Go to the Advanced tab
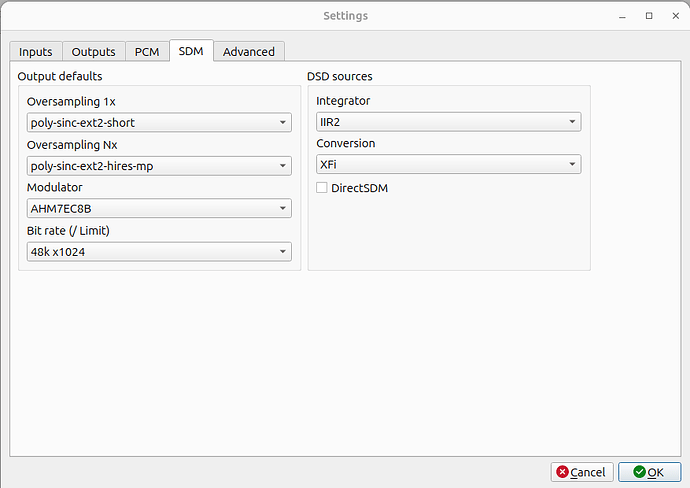Screen dimensions: 690x488 click(x=249, y=51)
